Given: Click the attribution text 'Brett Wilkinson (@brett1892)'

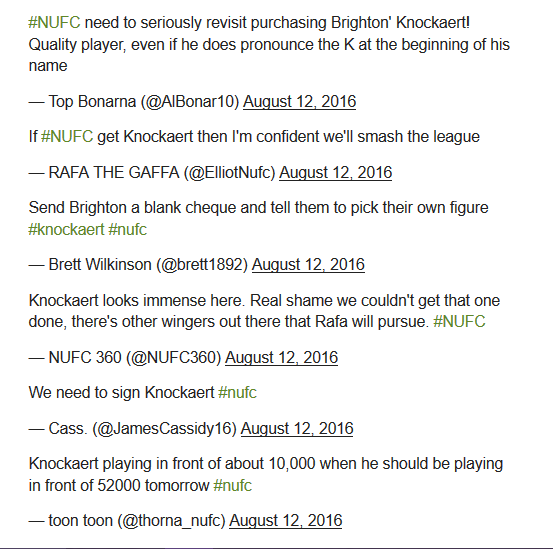Looking at the screenshot, I should (x=148, y=265).
